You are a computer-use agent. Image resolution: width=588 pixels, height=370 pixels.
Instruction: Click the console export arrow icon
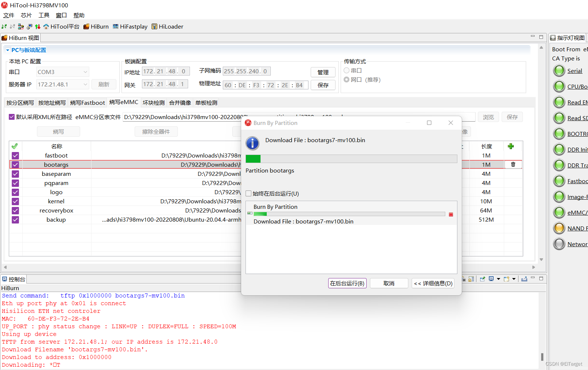pyautogui.click(x=524, y=279)
